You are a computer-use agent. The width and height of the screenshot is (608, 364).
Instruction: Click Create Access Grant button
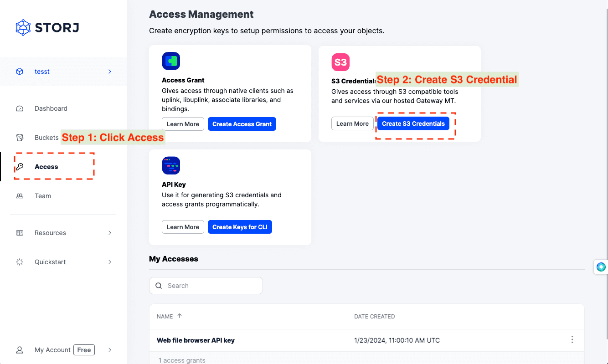tap(242, 124)
